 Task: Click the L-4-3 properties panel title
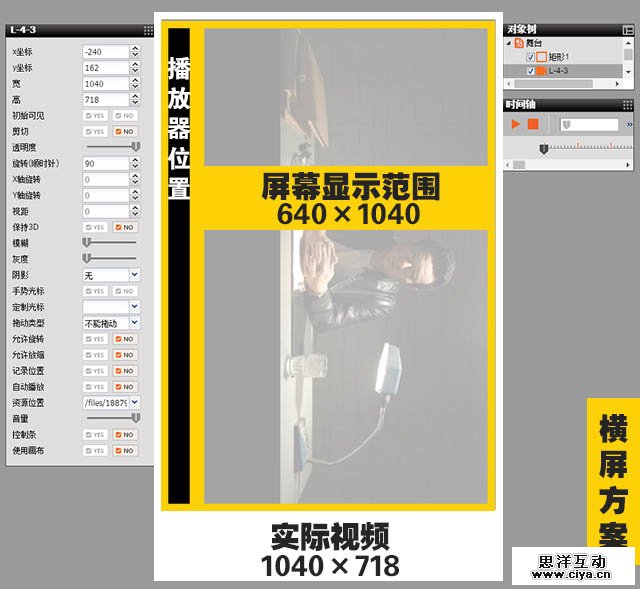[23, 30]
